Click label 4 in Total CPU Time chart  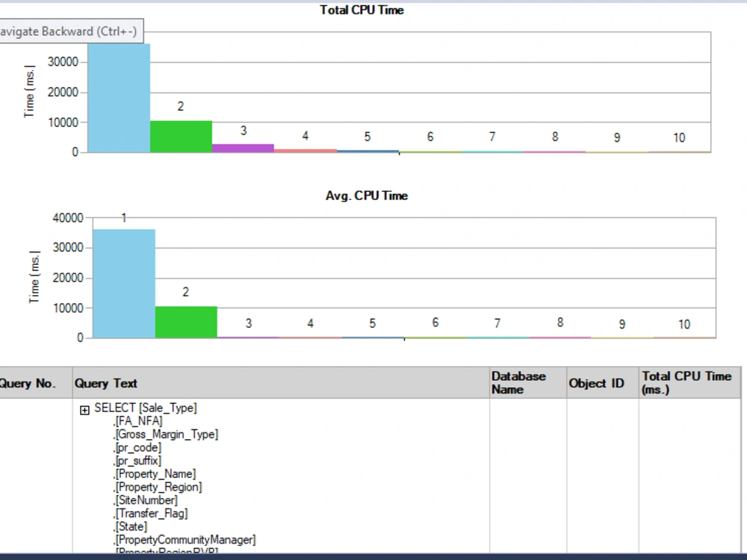tap(306, 136)
